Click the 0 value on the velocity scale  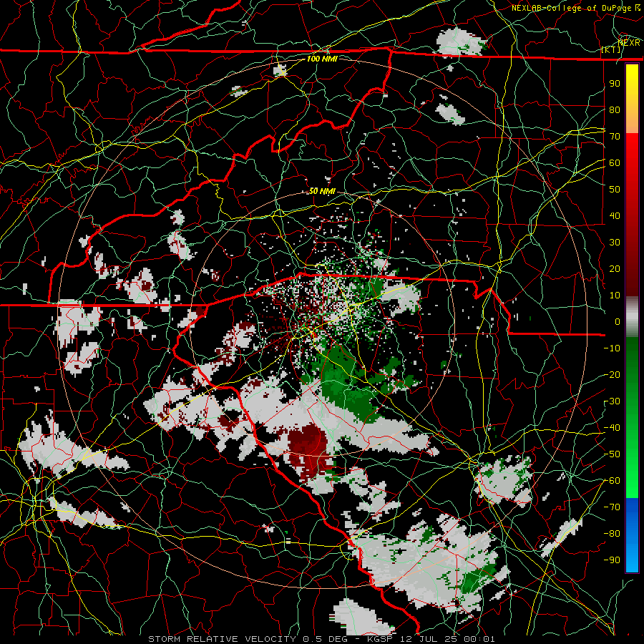[618, 321]
